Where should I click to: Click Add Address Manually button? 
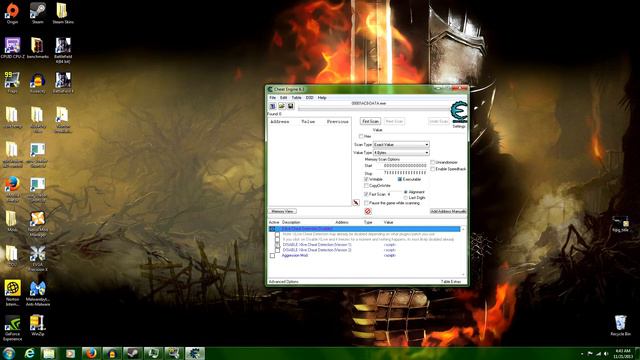448,211
